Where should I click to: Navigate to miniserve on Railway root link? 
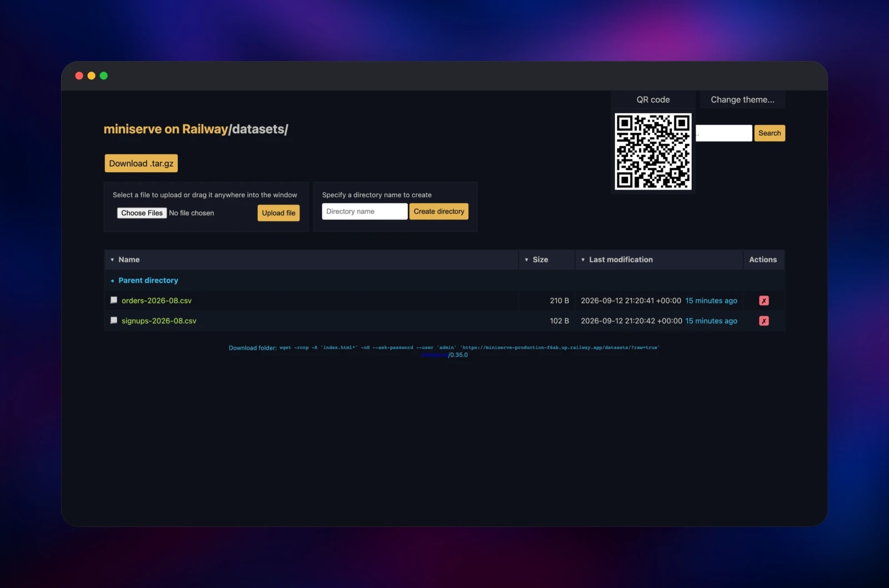166,129
